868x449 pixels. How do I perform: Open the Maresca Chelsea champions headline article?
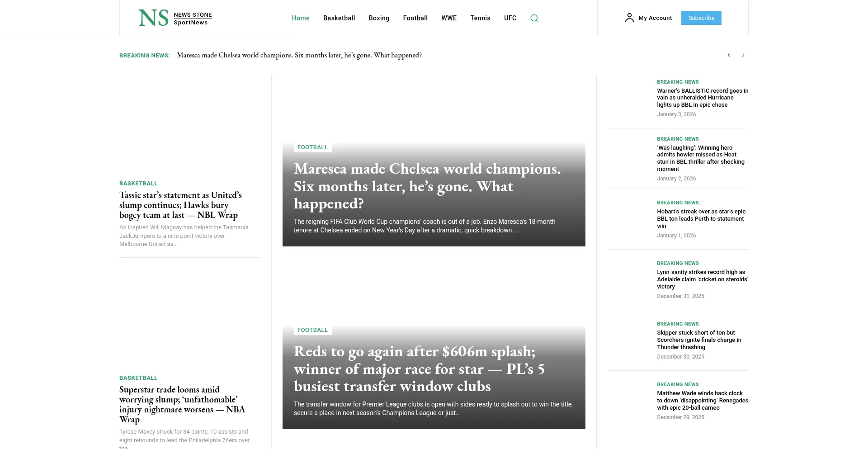[427, 186]
